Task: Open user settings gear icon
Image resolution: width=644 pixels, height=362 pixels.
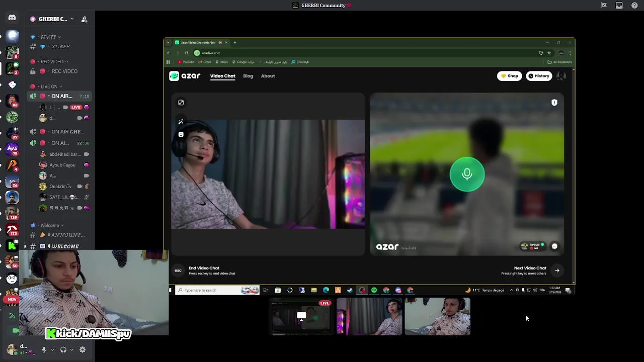Action: (83, 349)
